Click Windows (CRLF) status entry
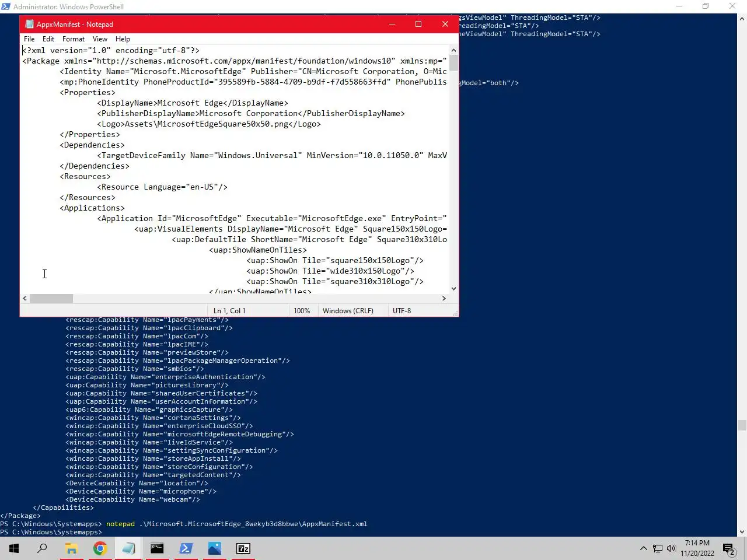Image resolution: width=747 pixels, height=560 pixels. tap(348, 311)
